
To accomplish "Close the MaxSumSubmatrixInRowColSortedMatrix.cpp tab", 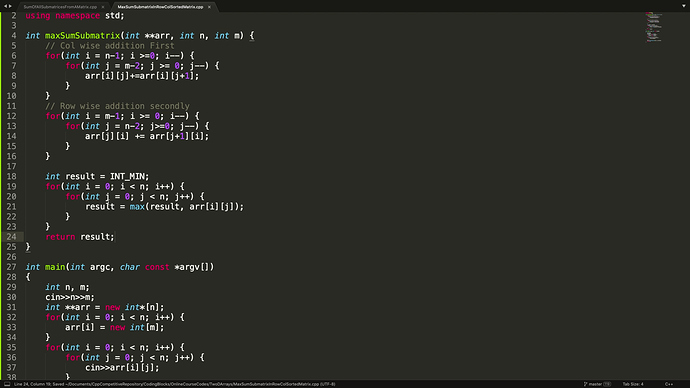I will coord(209,7).
